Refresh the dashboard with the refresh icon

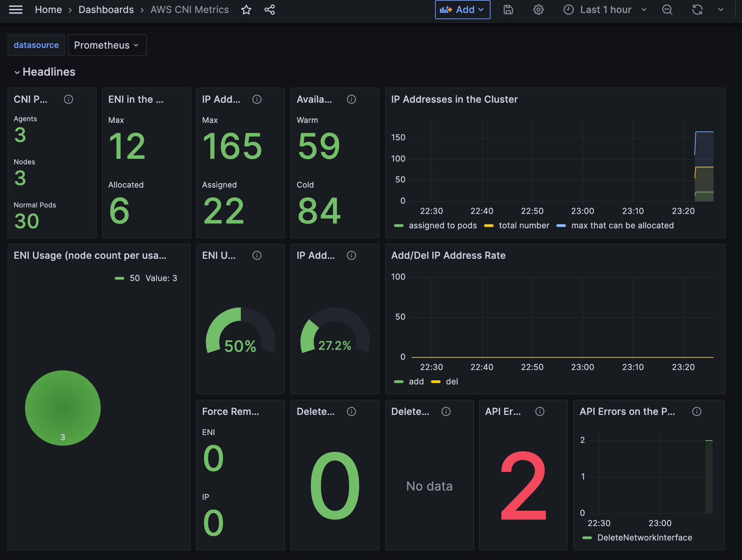coord(697,10)
